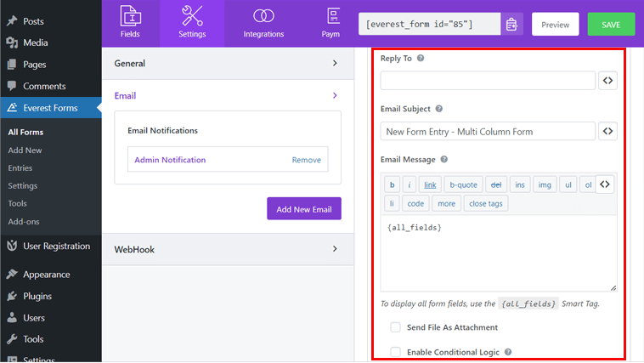Open smart tags in Email Message toolbar

point(605,184)
